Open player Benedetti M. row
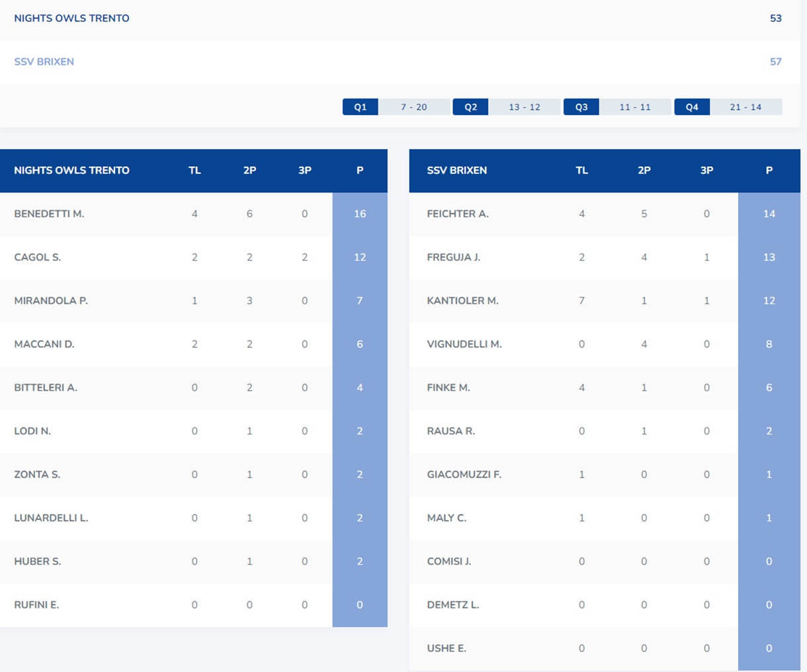The height and width of the screenshot is (672, 807). (49, 214)
